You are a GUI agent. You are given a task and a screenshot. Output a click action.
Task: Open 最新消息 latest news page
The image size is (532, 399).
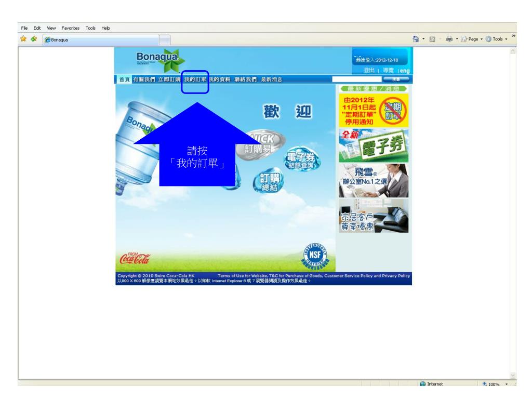271,79
